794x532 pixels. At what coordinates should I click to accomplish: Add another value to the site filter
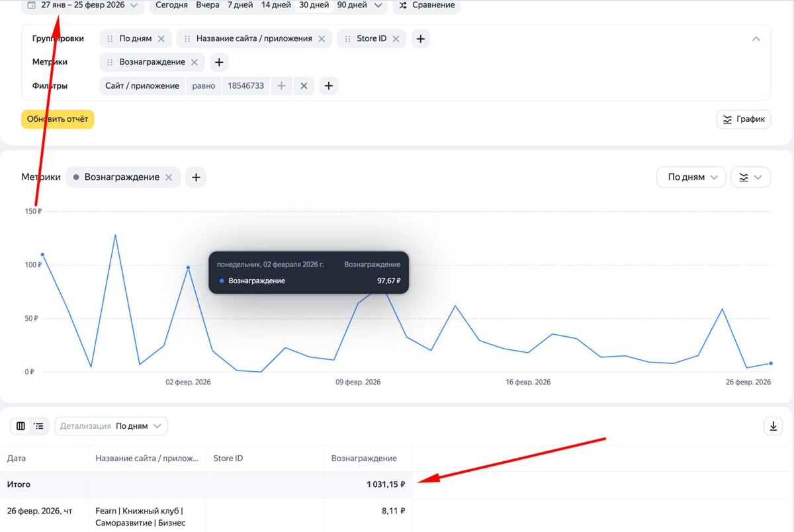pyautogui.click(x=281, y=86)
